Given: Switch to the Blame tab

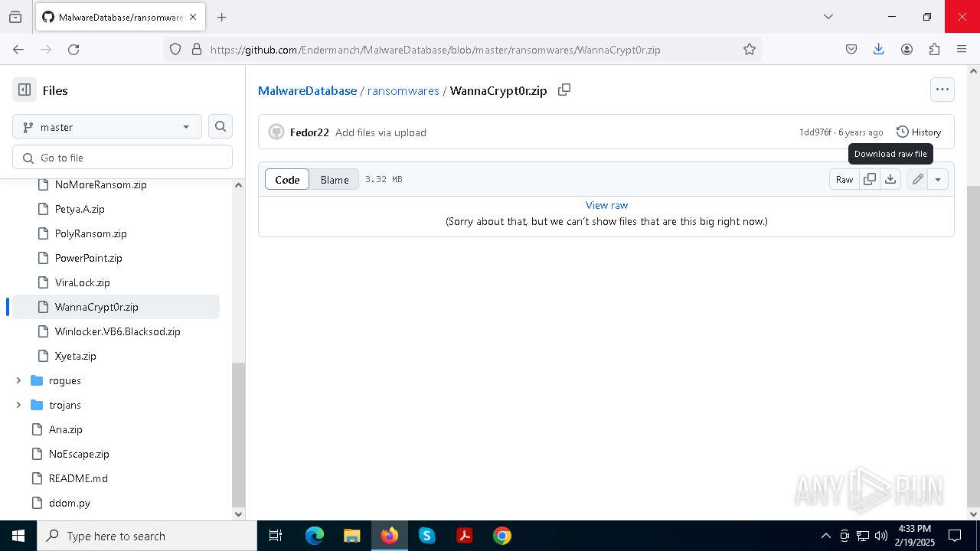Looking at the screenshot, I should (x=335, y=180).
